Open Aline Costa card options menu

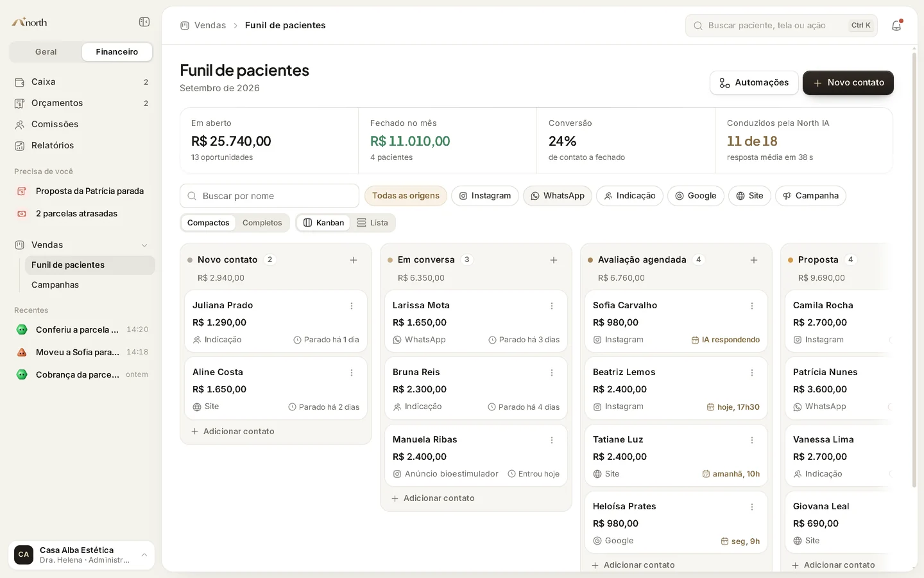[x=352, y=372]
